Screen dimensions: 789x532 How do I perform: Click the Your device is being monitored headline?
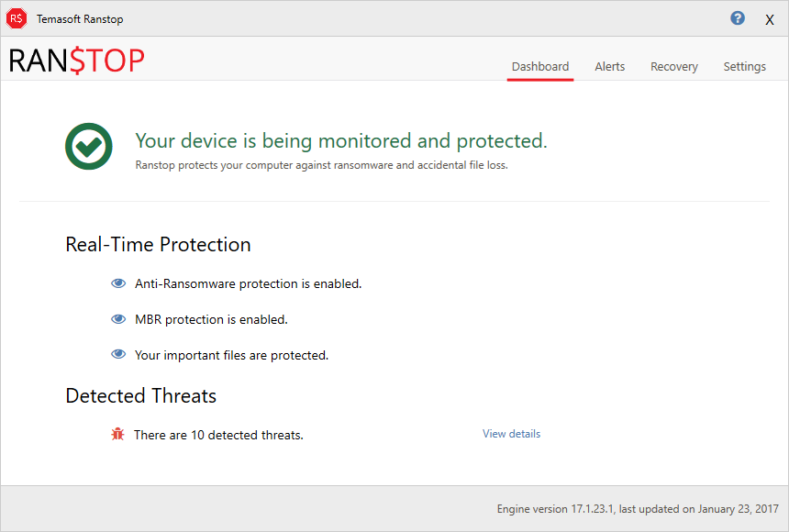click(x=341, y=141)
